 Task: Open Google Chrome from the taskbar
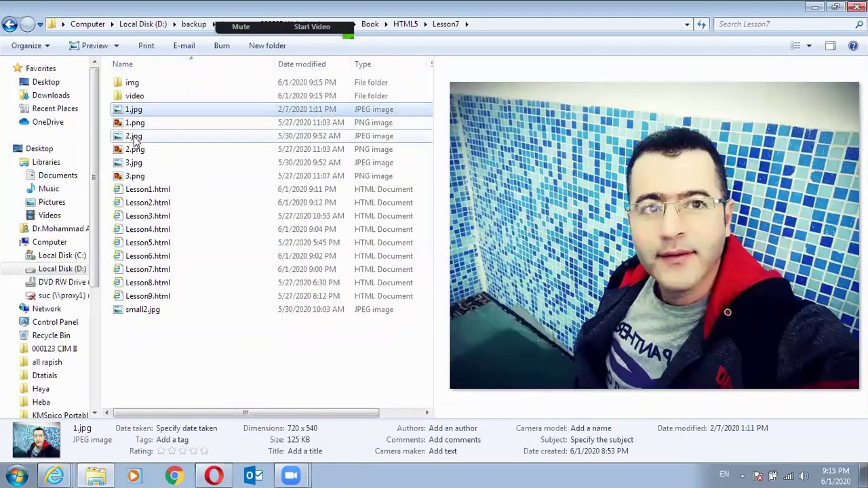[x=174, y=476]
